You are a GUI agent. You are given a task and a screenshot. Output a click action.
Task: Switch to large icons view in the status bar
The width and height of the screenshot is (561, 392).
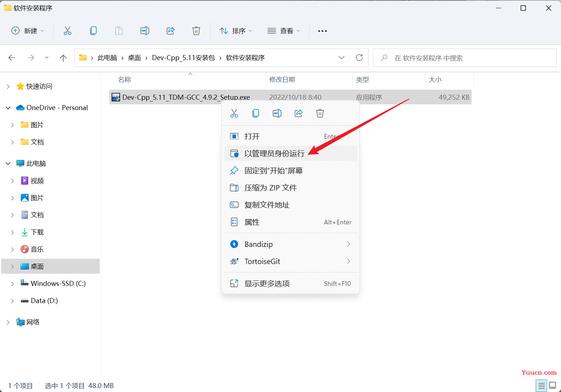pyautogui.click(x=553, y=385)
